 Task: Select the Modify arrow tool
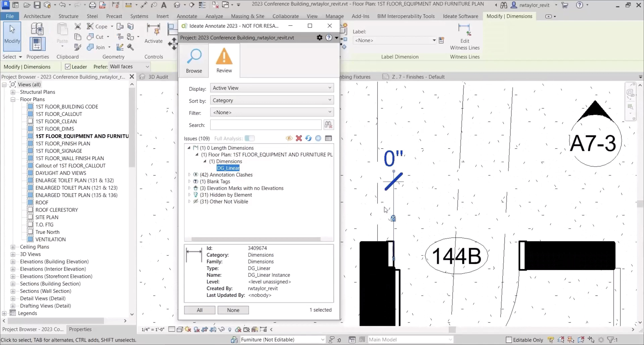click(12, 36)
